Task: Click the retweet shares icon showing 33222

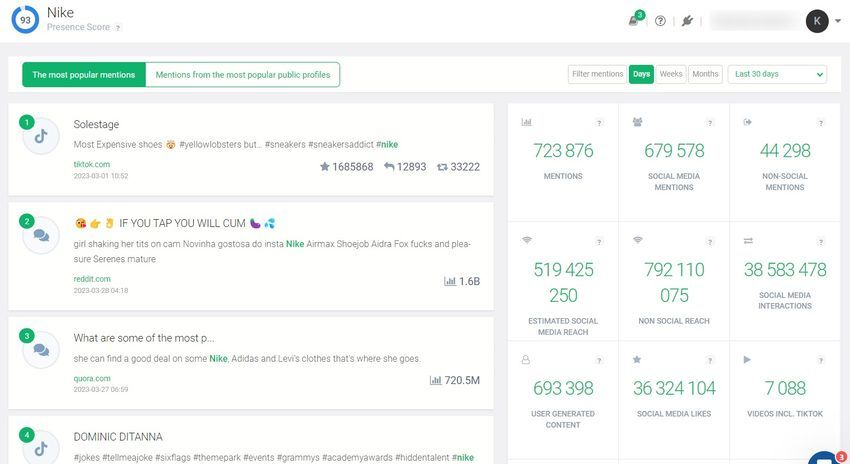Action: pos(442,167)
